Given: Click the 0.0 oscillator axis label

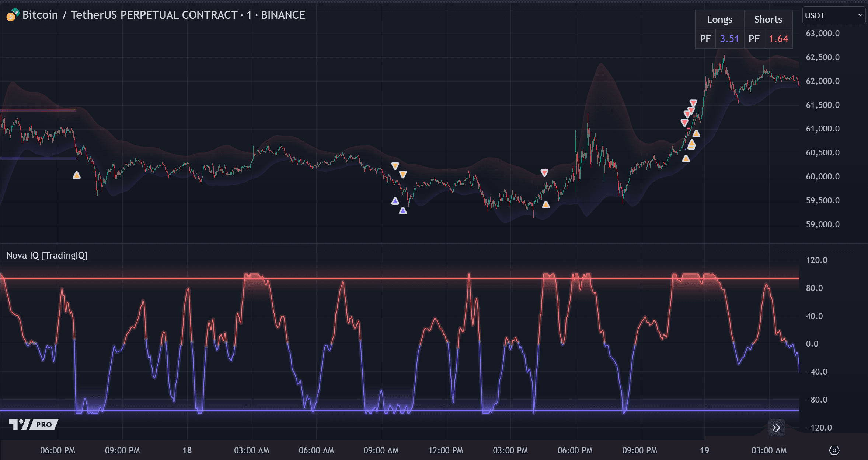Looking at the screenshot, I should tap(812, 344).
